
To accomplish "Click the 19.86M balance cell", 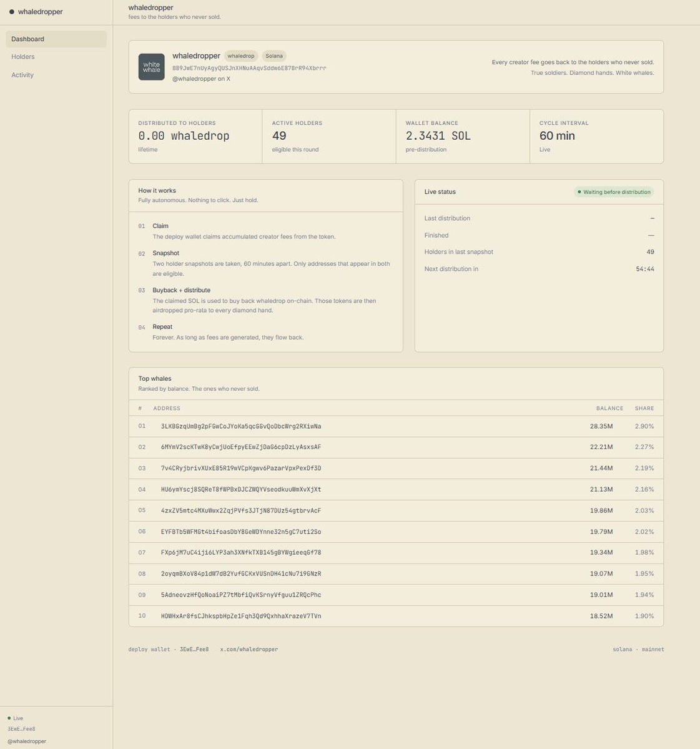I will tap(601, 511).
